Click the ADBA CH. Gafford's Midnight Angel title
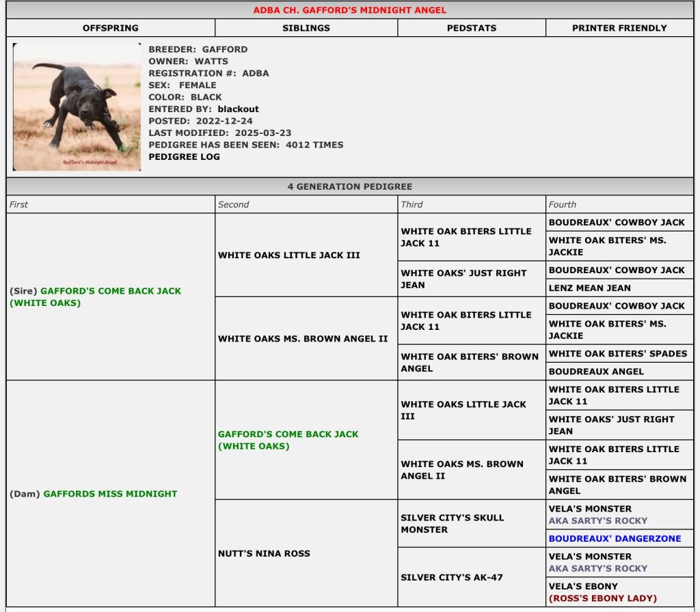This screenshot has width=700, height=612. [x=349, y=10]
